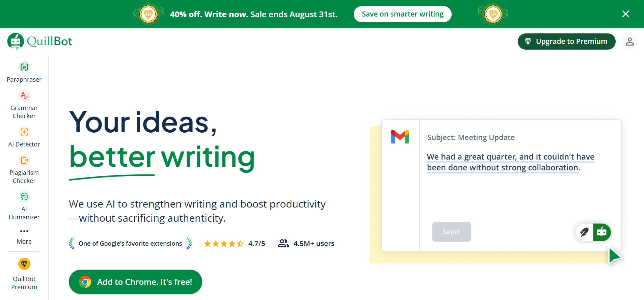This screenshot has width=644, height=300.
Task: Click One of Google's favorite extensions badge
Action: [130, 244]
